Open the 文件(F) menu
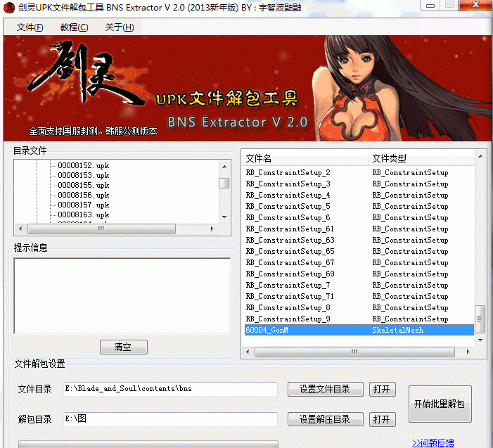 pyautogui.click(x=30, y=27)
